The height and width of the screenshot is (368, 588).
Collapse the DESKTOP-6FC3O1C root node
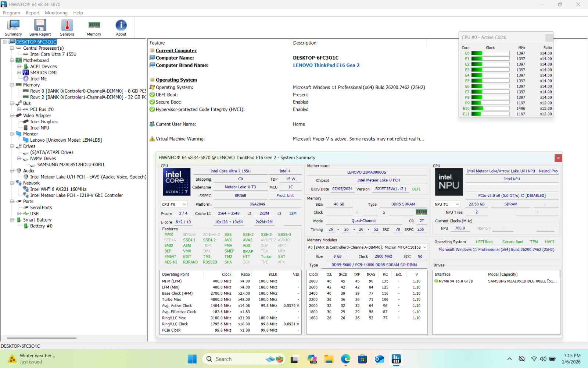coord(5,42)
